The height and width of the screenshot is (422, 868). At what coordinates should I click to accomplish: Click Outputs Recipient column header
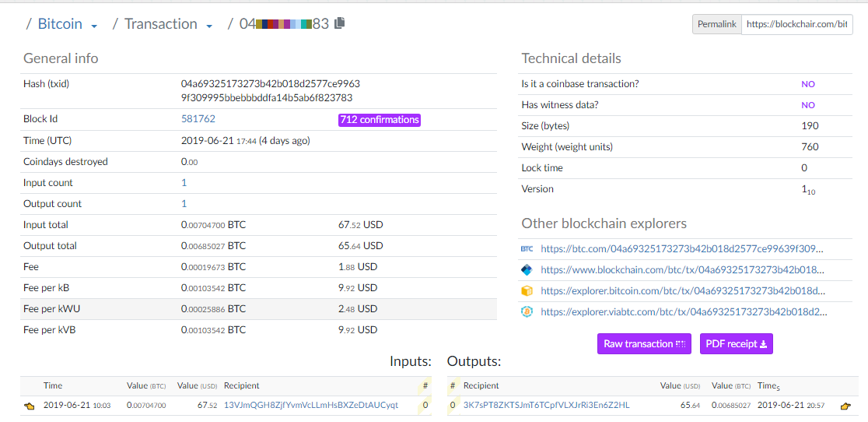click(481, 385)
